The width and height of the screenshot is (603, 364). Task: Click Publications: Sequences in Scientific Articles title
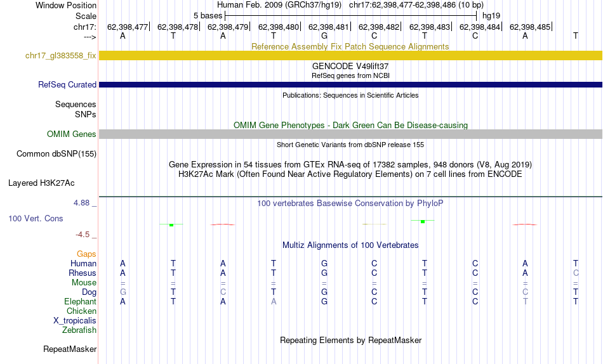(x=350, y=95)
